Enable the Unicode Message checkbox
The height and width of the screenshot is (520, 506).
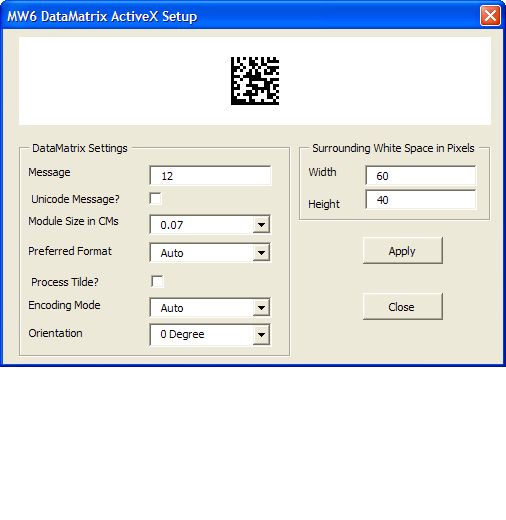(156, 198)
